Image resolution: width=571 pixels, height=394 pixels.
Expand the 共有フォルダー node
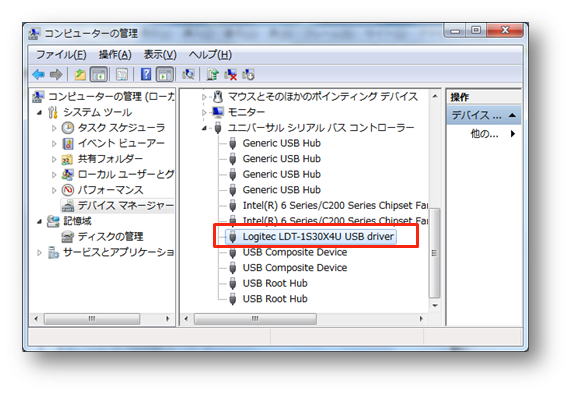54,159
